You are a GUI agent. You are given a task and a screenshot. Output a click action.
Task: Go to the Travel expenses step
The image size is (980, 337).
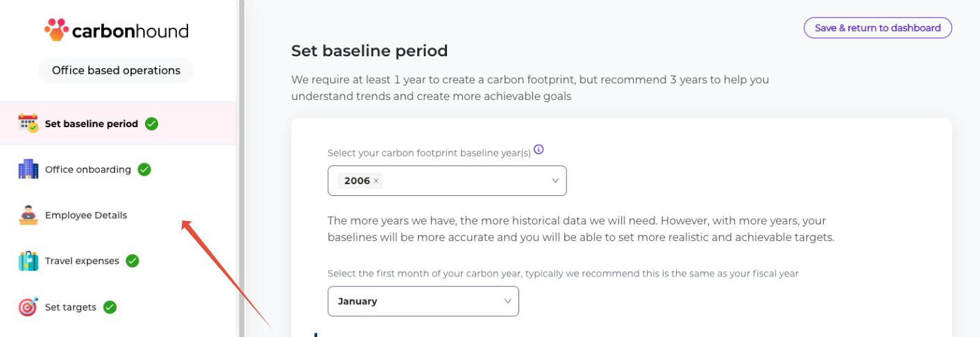pos(82,261)
